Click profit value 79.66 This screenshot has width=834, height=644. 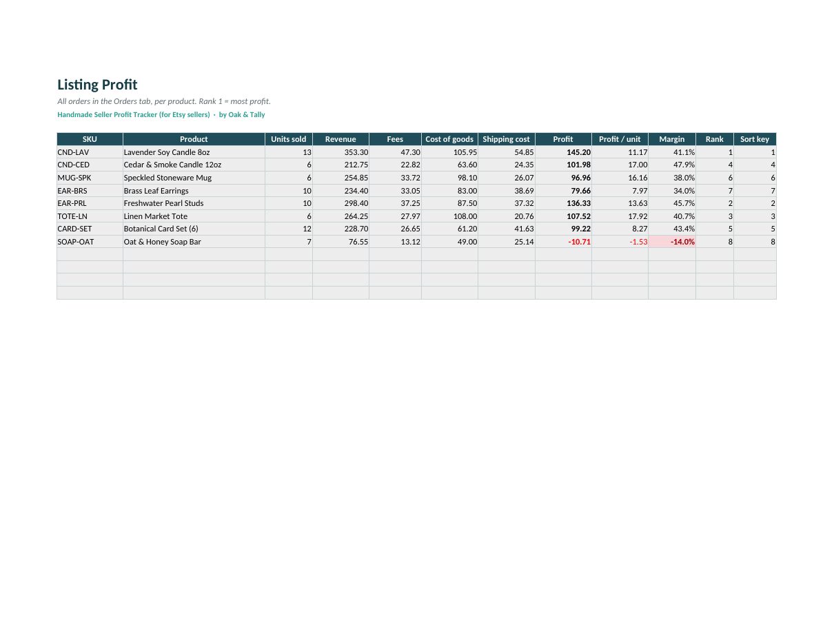[563, 191]
